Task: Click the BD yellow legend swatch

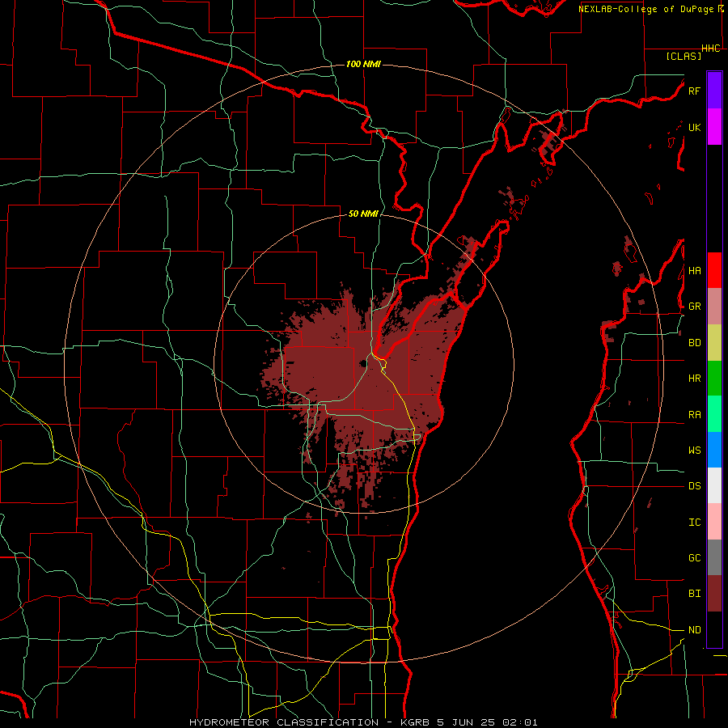Action: tap(714, 343)
